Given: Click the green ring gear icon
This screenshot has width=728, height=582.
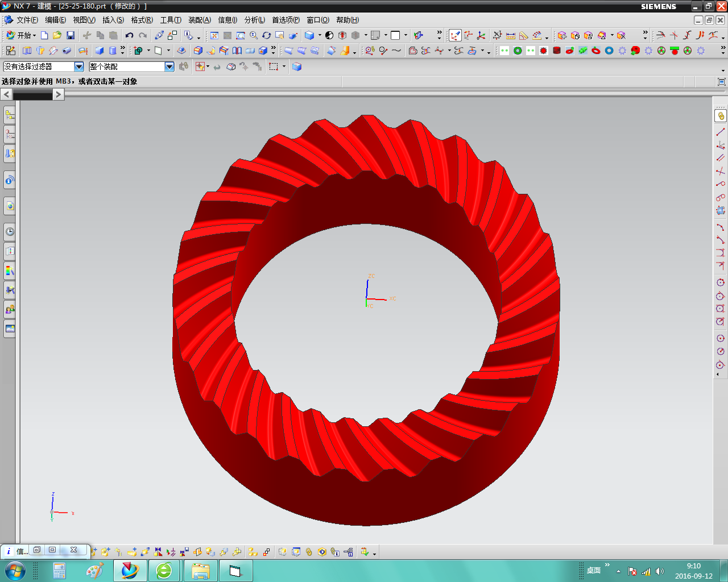Looking at the screenshot, I should (518, 51).
